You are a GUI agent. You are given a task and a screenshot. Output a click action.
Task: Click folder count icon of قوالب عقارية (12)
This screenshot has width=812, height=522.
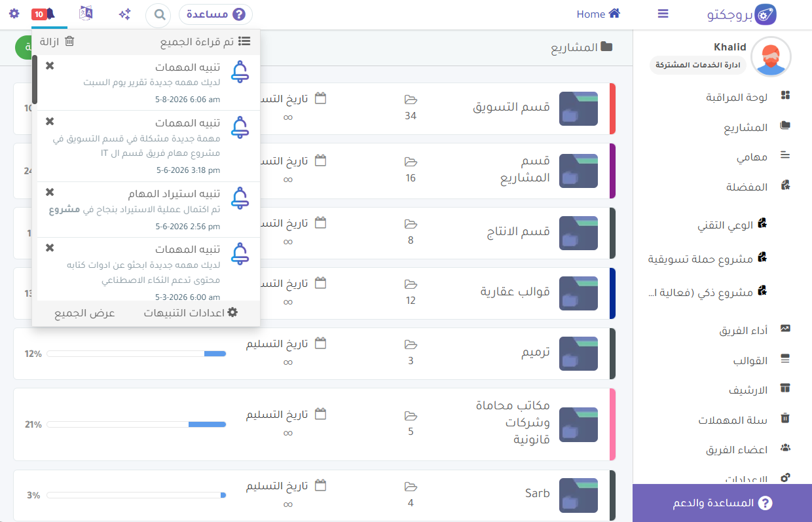[x=411, y=284]
